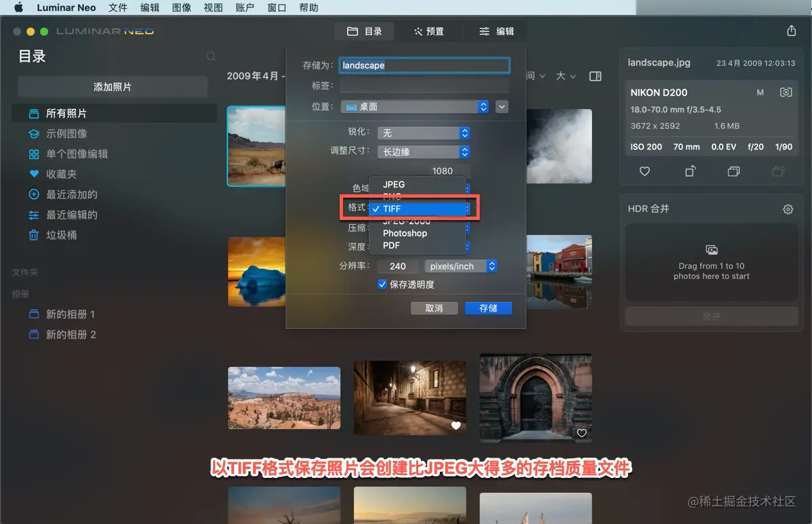Select the highlighted landscape thumbnail with cattle
The width and height of the screenshot is (812, 524).
(257, 146)
